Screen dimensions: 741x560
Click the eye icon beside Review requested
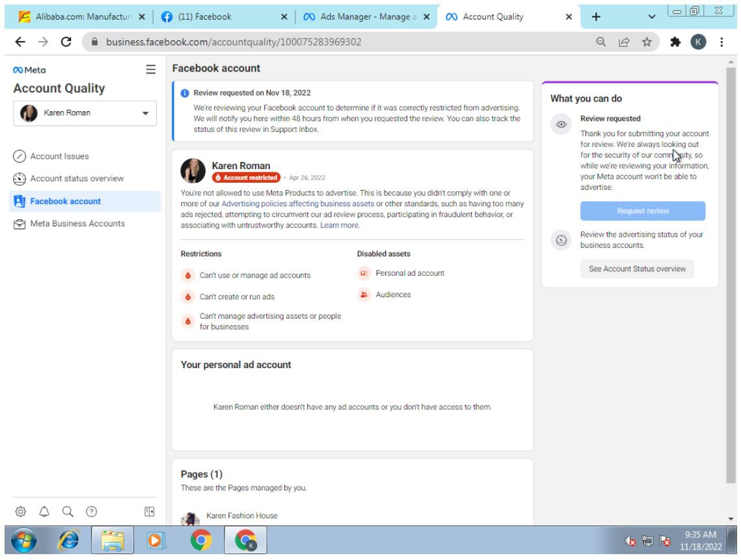coord(561,124)
